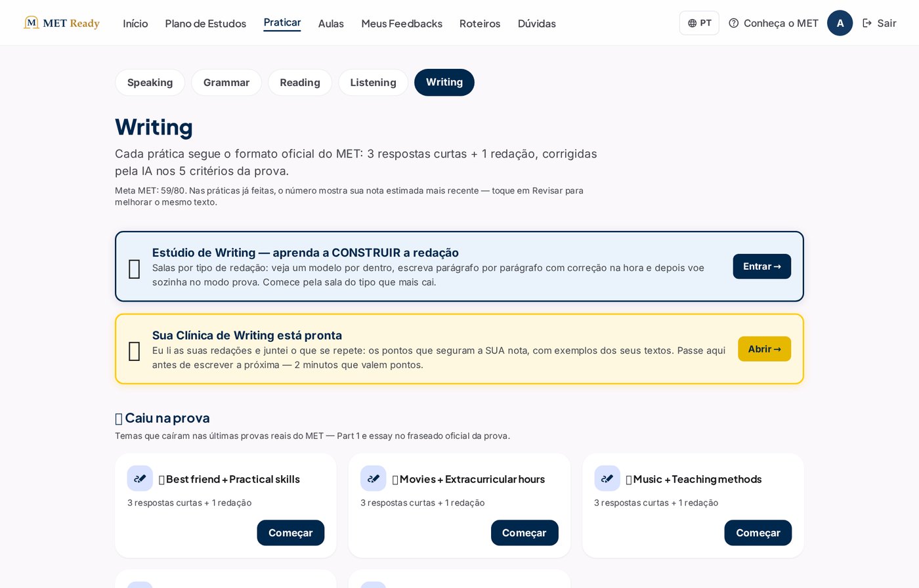The height and width of the screenshot is (588, 919).
Task: Select the Writing practice tab
Action: click(x=444, y=83)
